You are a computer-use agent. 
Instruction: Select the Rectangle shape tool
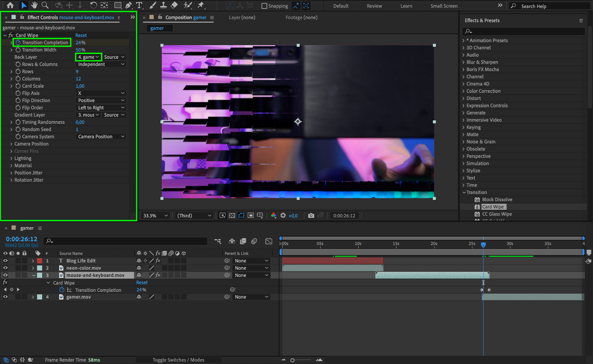coord(118,5)
